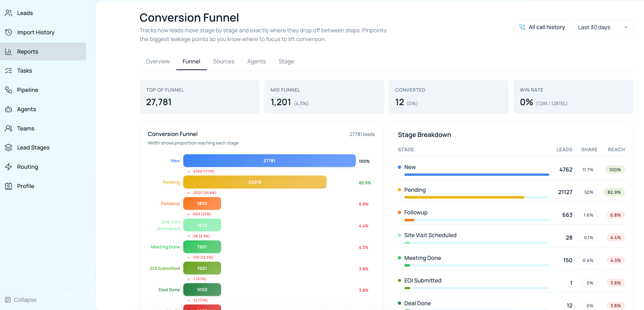
Task: Expand the date range chevron arrow
Action: (x=626, y=27)
